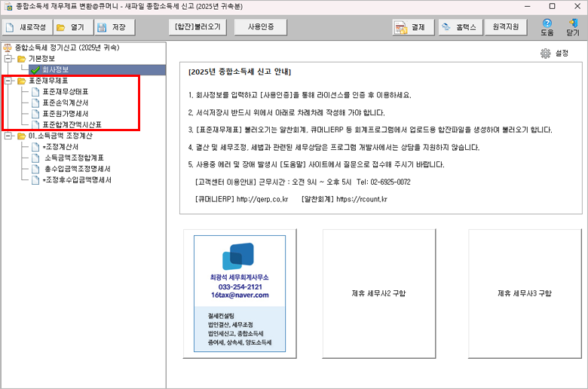Click the 제휴 세무사3 구함 panel
The width and height of the screenshot is (588, 389).
525,293
